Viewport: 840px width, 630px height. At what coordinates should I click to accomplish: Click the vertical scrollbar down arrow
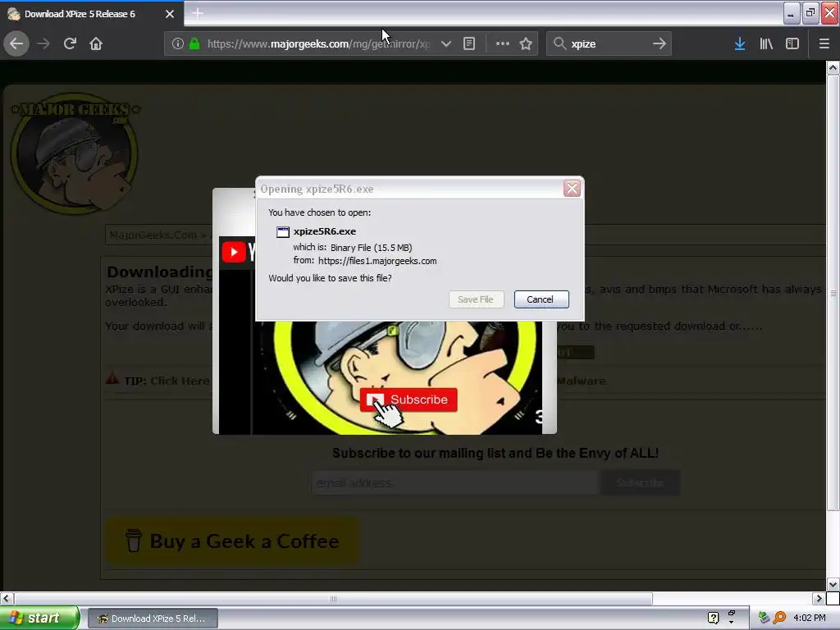833,583
